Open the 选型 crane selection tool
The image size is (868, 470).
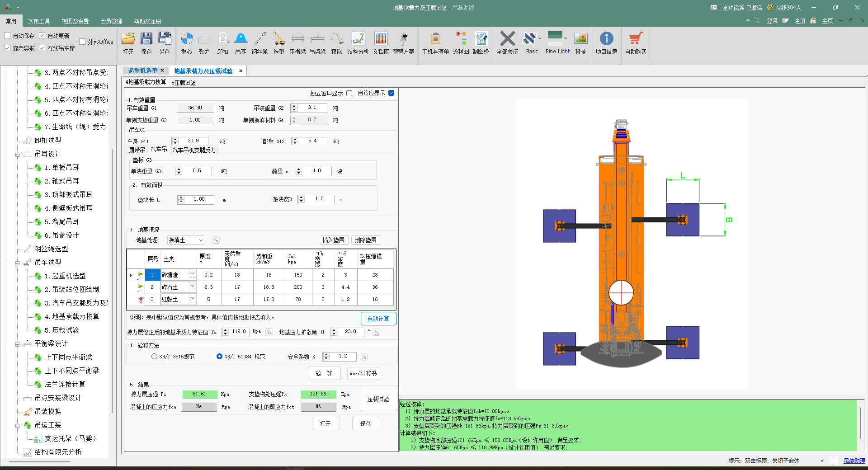coord(279,43)
